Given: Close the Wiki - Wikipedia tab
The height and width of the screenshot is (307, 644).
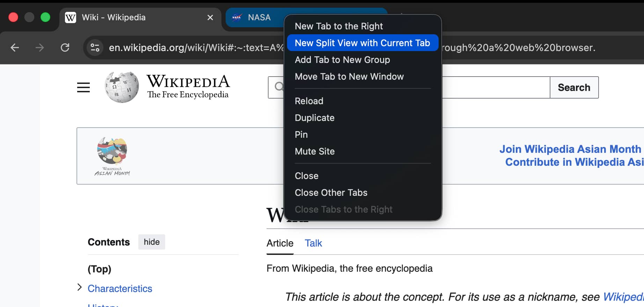Looking at the screenshot, I should click(210, 17).
